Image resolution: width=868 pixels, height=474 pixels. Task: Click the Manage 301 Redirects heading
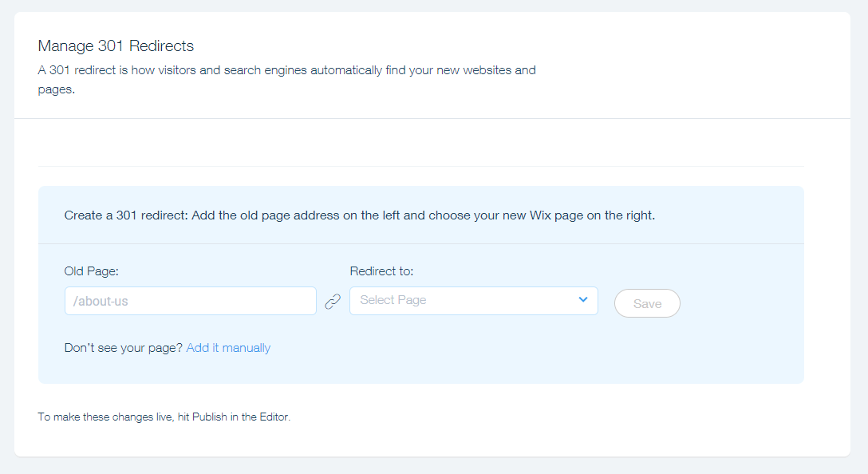point(115,45)
